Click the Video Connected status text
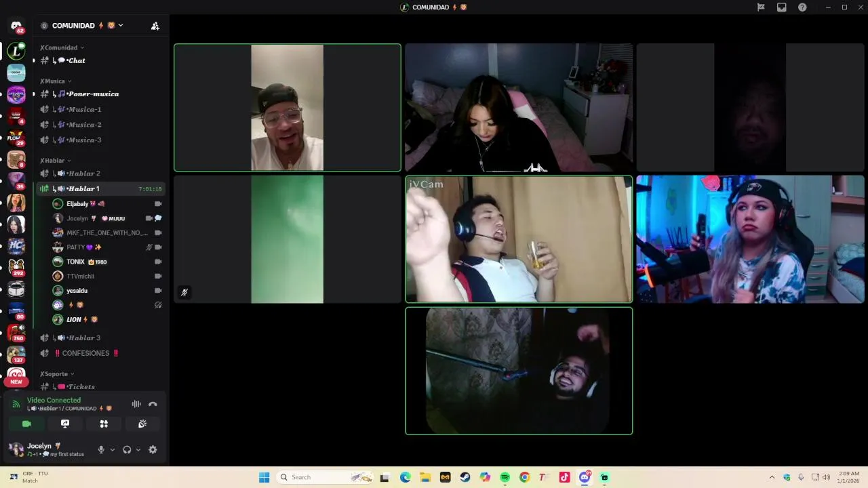868x488 pixels. click(x=54, y=401)
